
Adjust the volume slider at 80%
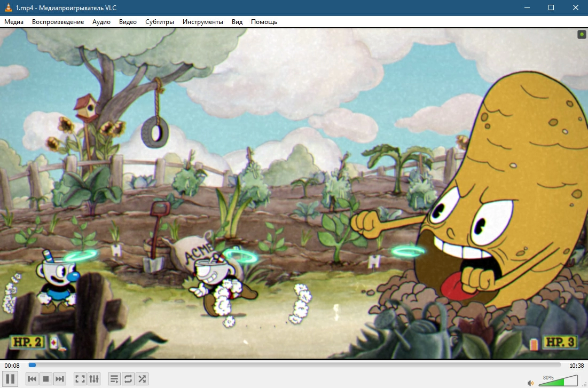(558, 381)
